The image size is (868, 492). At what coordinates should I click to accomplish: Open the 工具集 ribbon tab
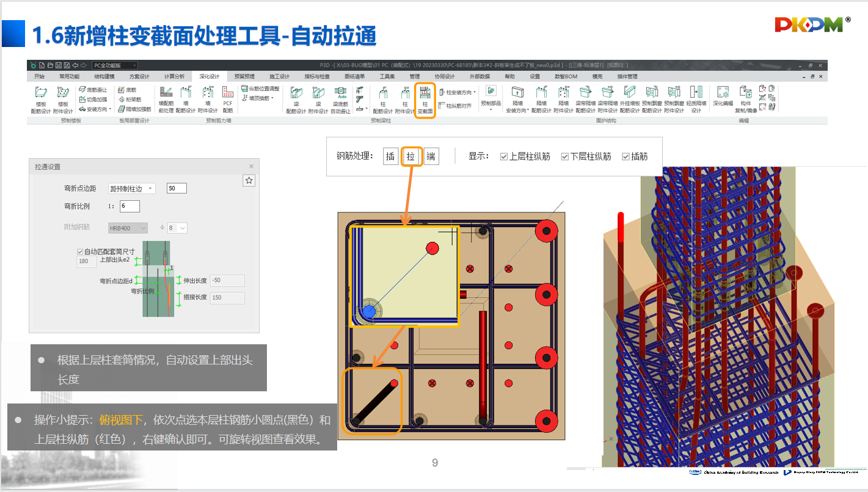tap(387, 76)
